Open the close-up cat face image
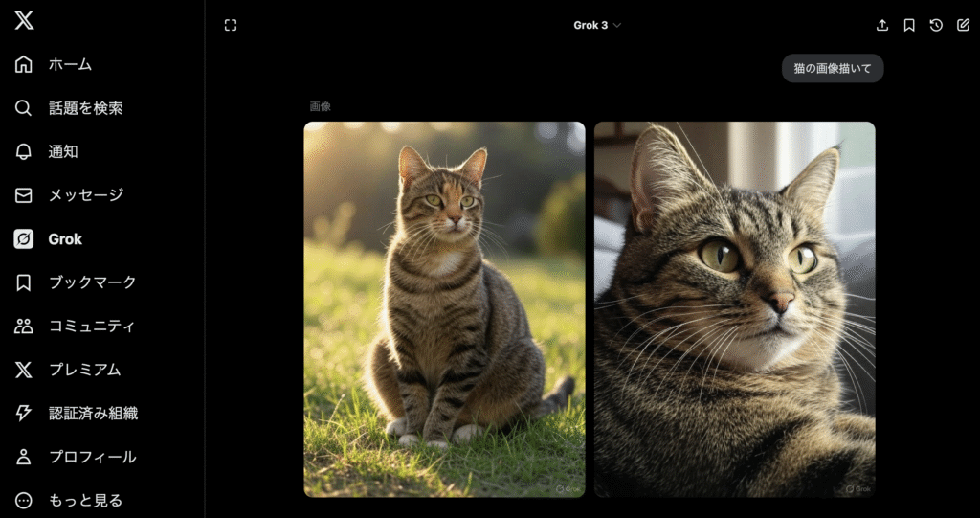This screenshot has height=518, width=980. (734, 309)
